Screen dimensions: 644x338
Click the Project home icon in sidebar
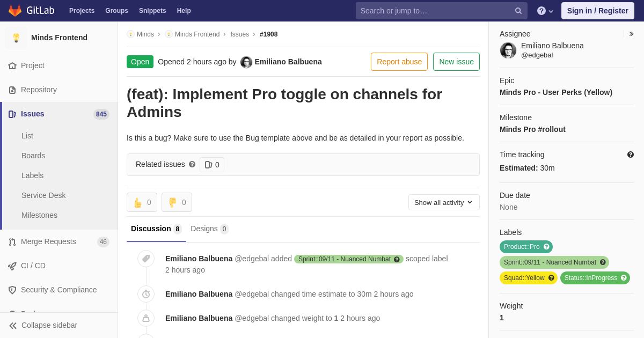(x=12, y=65)
